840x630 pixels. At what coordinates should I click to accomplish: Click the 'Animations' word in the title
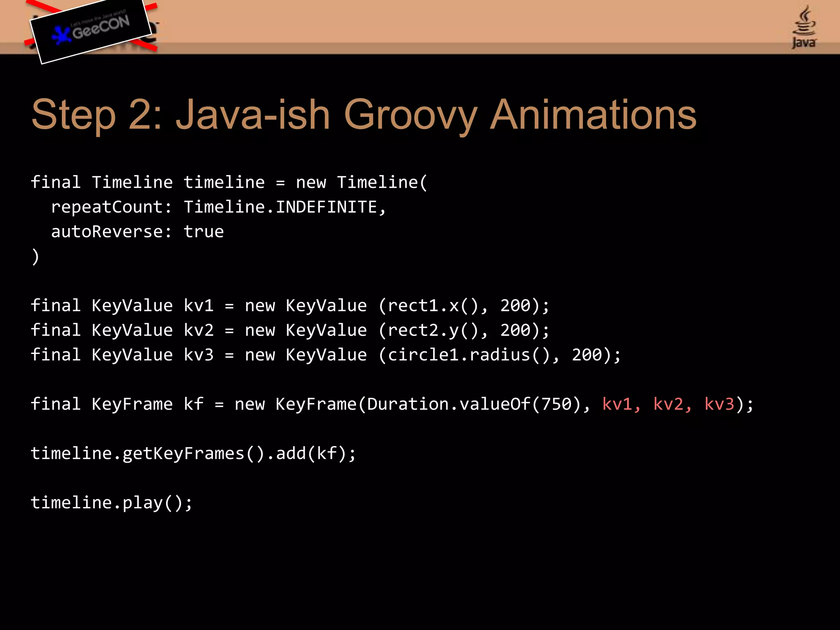pyautogui.click(x=593, y=115)
